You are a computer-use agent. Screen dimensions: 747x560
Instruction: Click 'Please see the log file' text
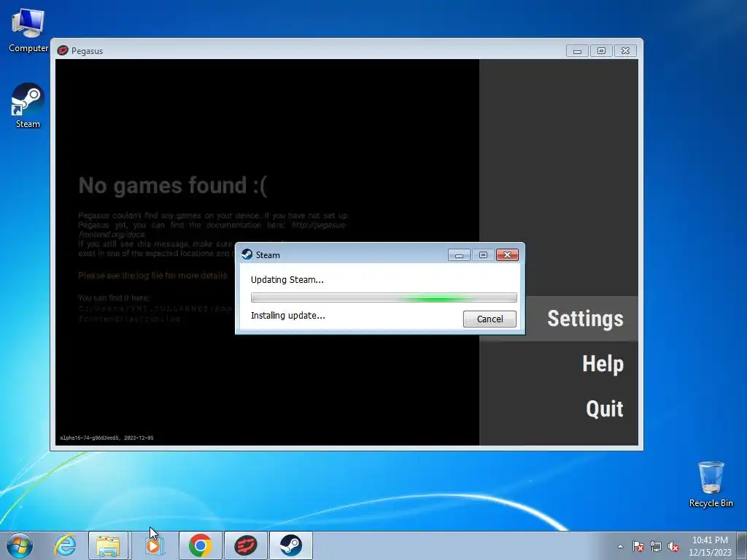tap(152, 275)
